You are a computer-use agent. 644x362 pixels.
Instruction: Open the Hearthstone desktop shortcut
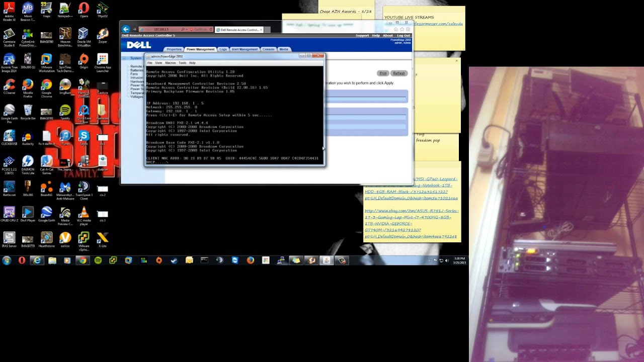46,239
